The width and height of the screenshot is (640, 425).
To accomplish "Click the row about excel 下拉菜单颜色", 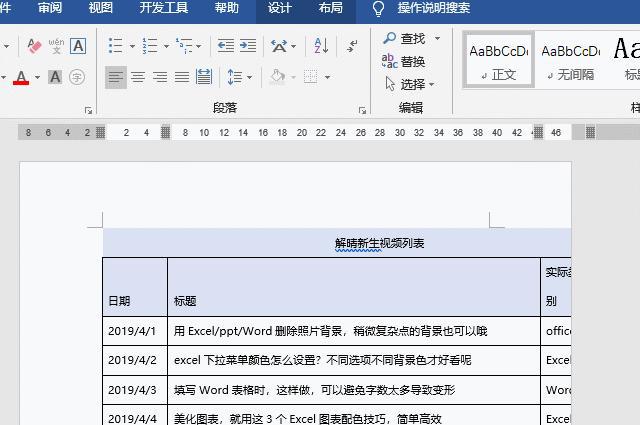I will [354, 360].
